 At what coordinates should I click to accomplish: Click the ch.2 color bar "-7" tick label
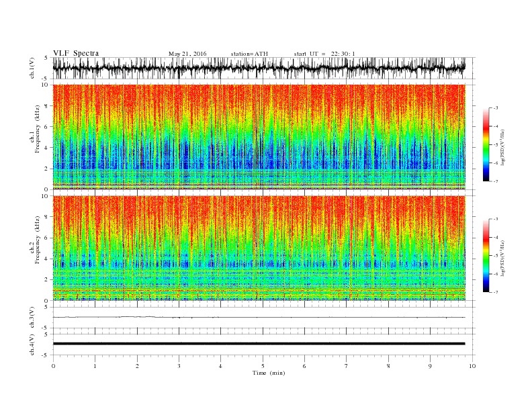point(495,292)
